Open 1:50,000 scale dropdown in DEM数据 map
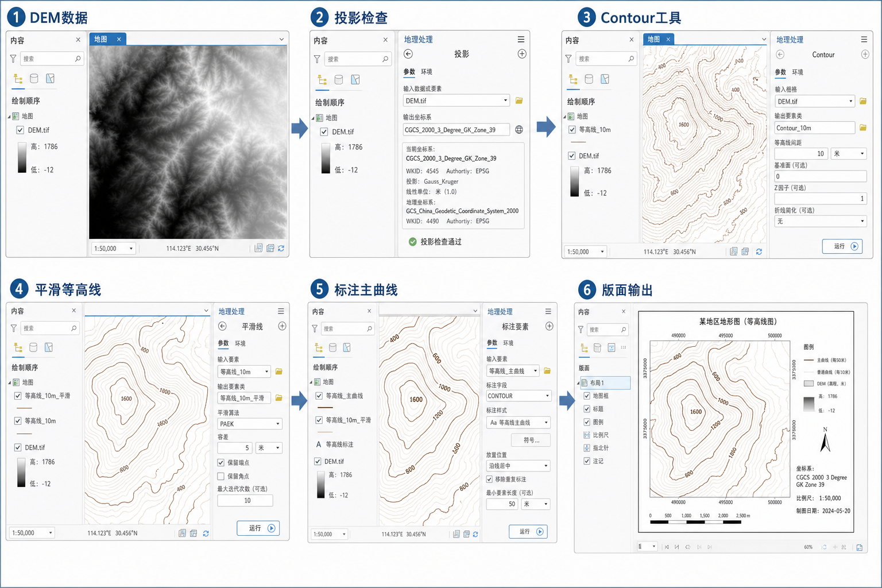Viewport: 882px width, 588px height. click(114, 249)
